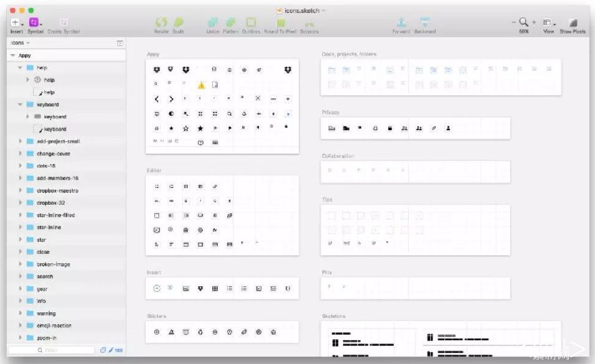Image resolution: width=595 pixels, height=364 pixels.
Task: Toggle the page list collapse button
Action: [119, 43]
